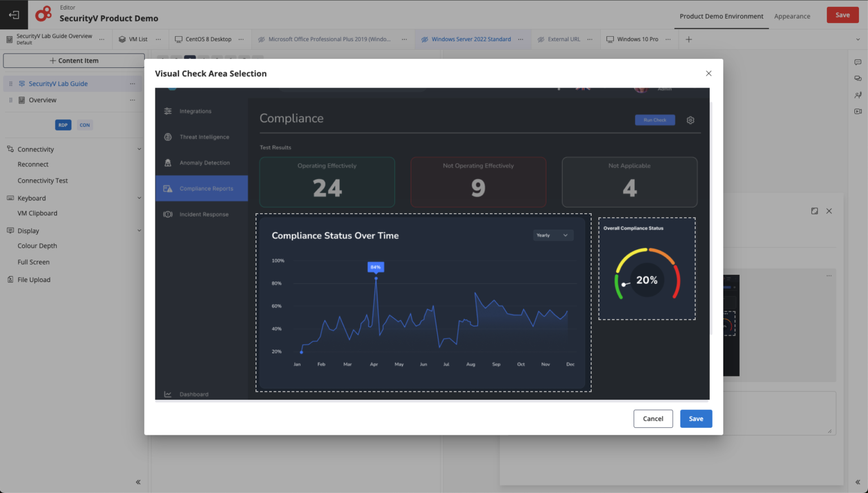The image size is (868, 493).
Task: Switch to CON connection mode
Action: [85, 125]
